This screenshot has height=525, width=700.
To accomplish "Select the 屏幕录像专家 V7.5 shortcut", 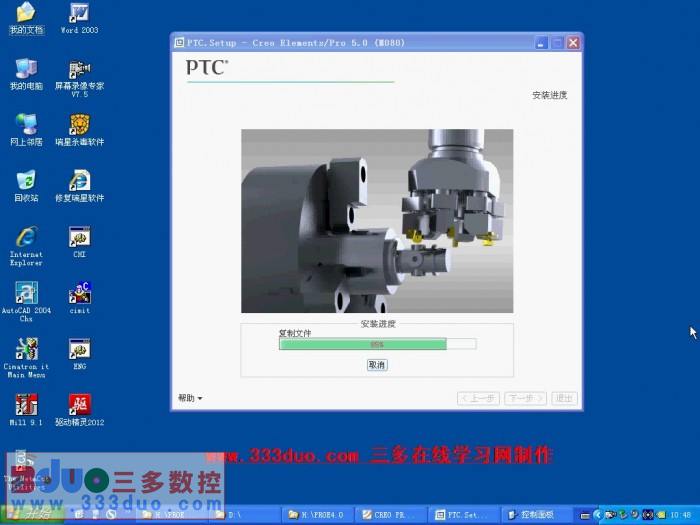I will [79, 78].
